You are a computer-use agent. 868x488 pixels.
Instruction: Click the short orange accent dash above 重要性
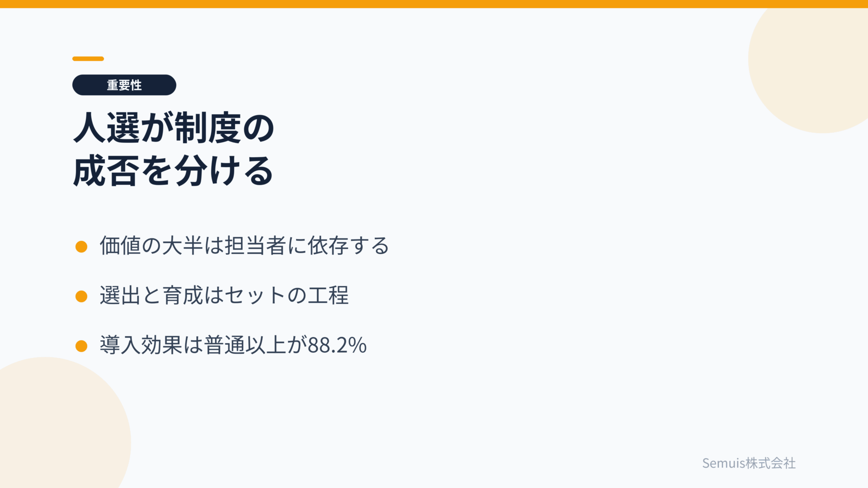[88, 59]
